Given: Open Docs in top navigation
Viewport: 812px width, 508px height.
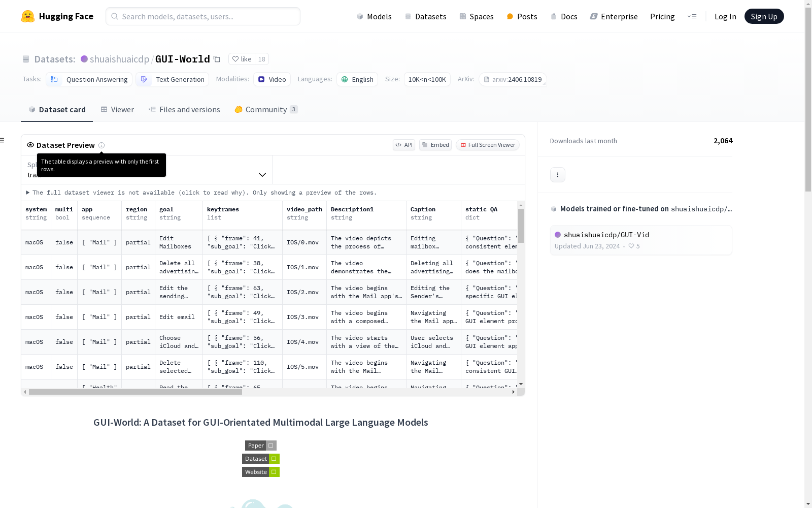Looking at the screenshot, I should point(564,16).
